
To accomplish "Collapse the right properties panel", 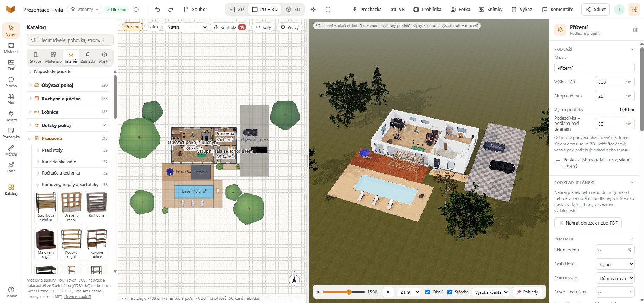I will pos(636,30).
